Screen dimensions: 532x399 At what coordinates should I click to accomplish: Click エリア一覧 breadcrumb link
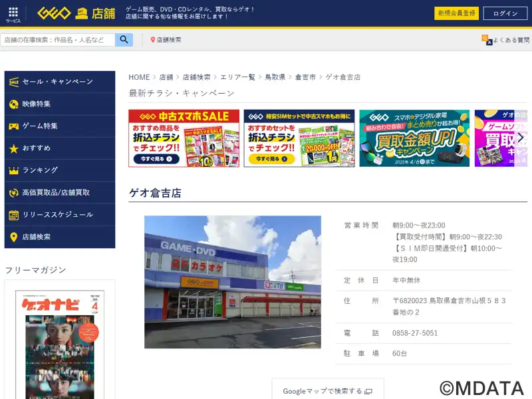pyautogui.click(x=237, y=77)
